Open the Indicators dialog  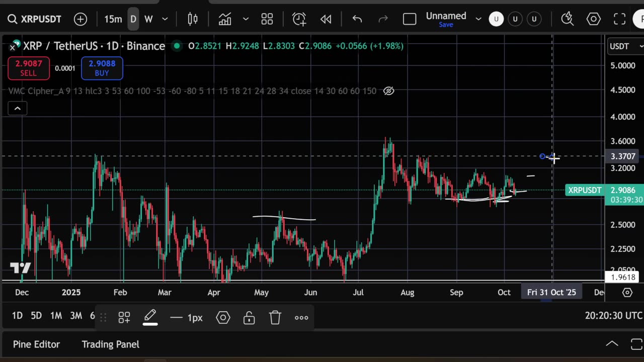click(x=225, y=19)
